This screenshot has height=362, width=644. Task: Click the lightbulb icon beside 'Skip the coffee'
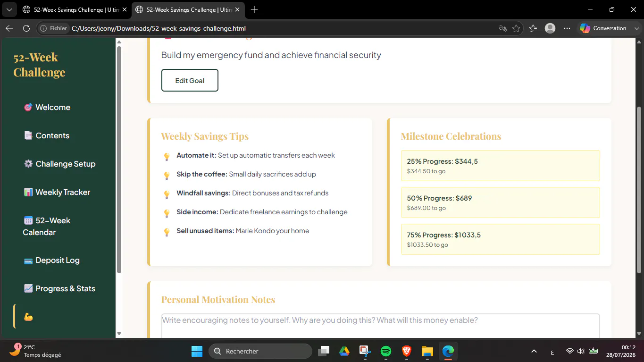point(167,176)
